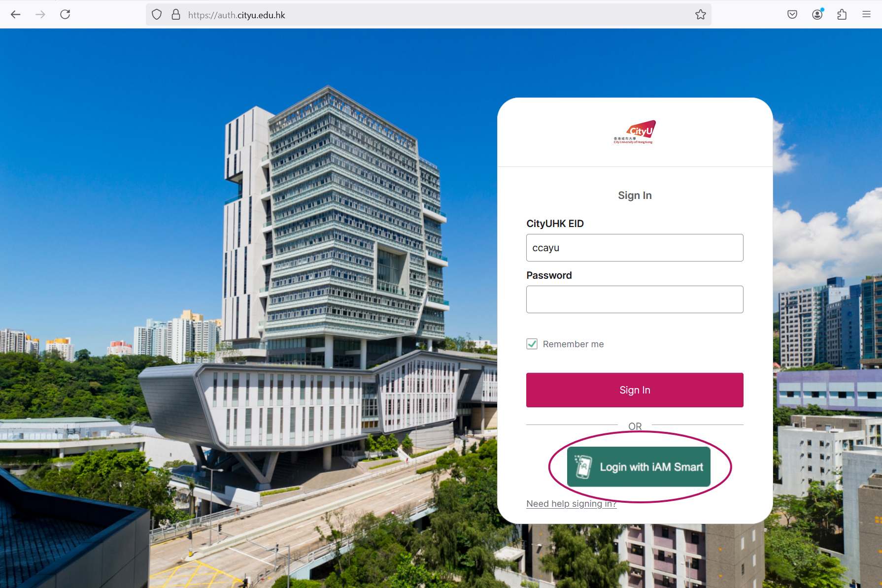Go back to the previous page
The height and width of the screenshot is (588, 882).
(x=15, y=14)
